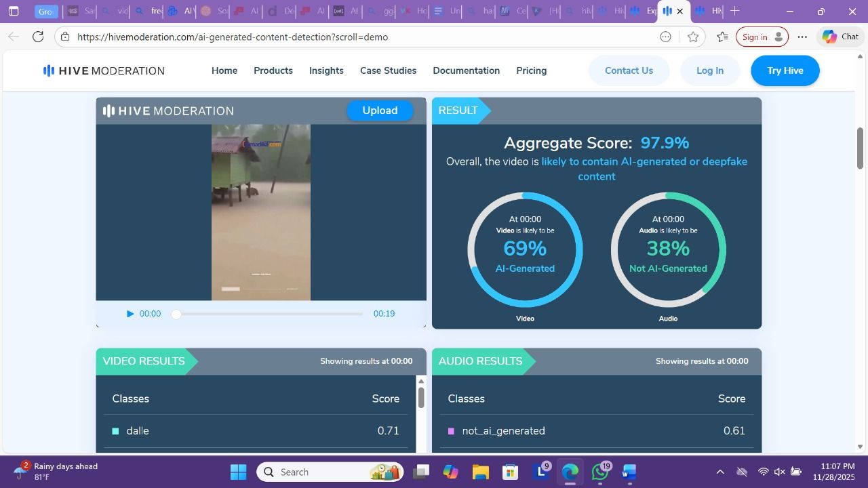
Task: Refresh the browser page
Action: pyautogui.click(x=38, y=37)
